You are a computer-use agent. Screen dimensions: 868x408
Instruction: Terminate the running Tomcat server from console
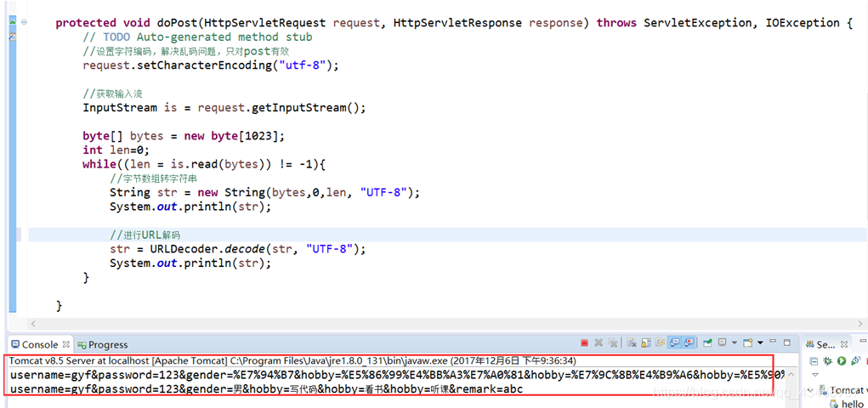pos(585,342)
